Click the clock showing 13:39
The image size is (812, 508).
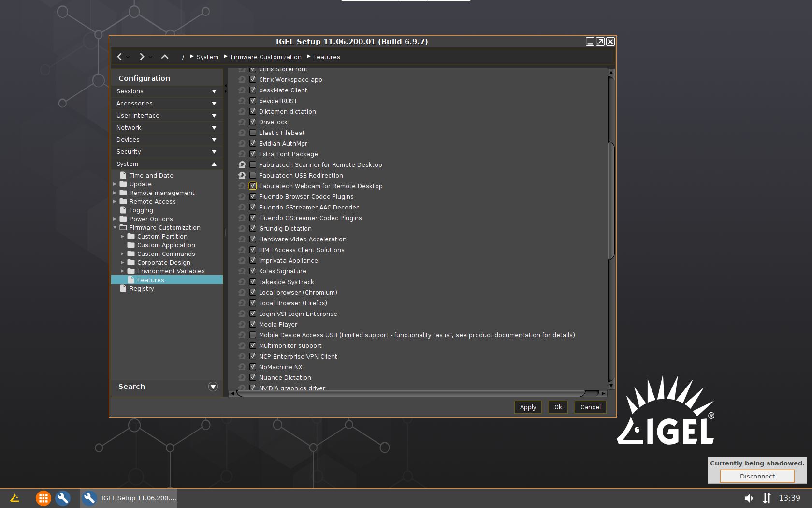click(789, 498)
